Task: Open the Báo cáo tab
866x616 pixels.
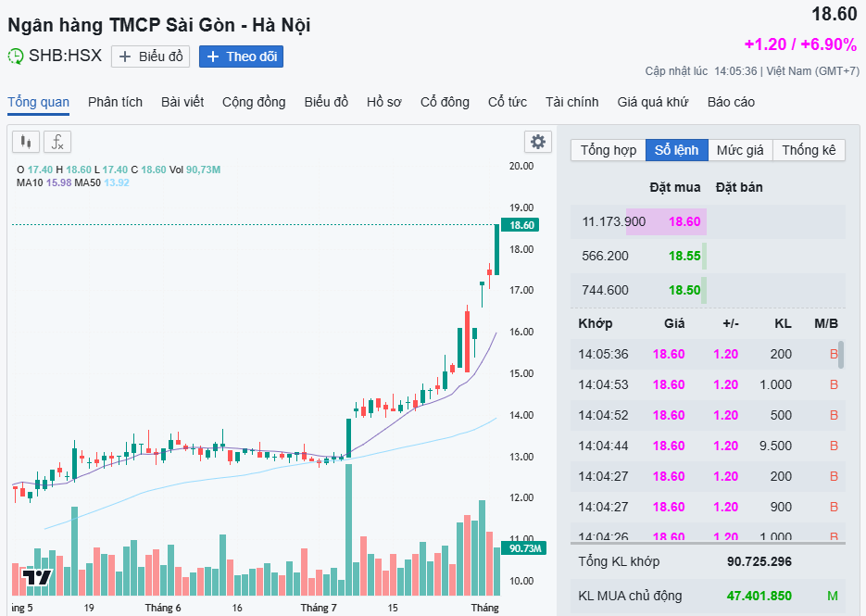Action: point(731,102)
